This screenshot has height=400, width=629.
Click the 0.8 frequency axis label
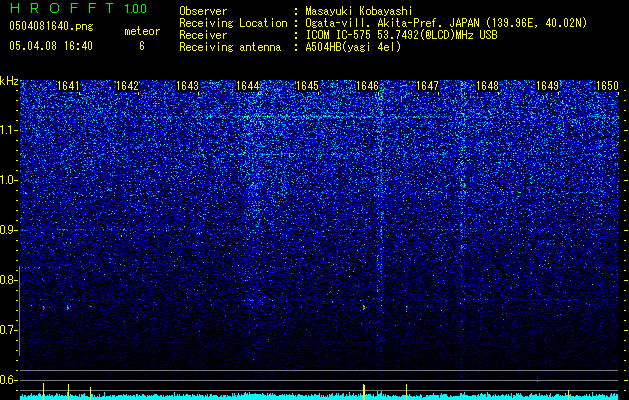8,280
